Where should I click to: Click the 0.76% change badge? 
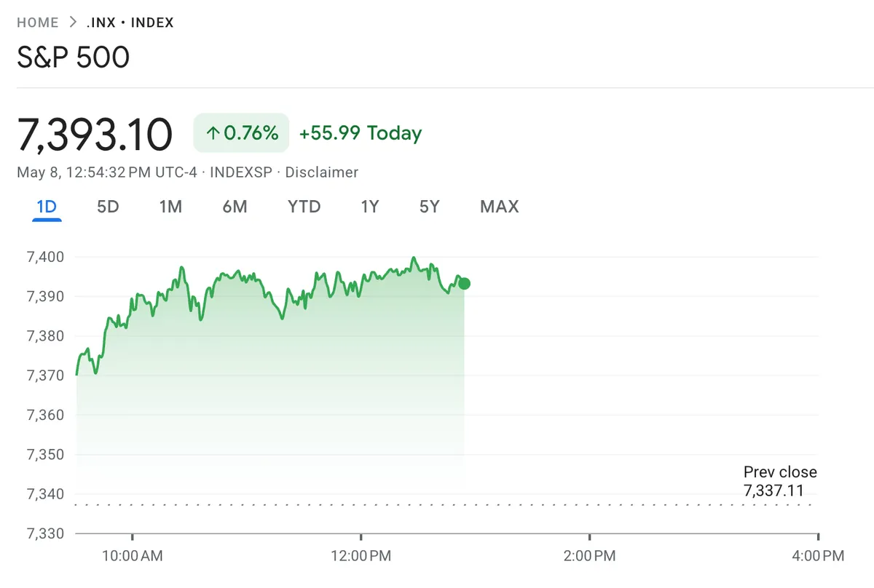[241, 133]
